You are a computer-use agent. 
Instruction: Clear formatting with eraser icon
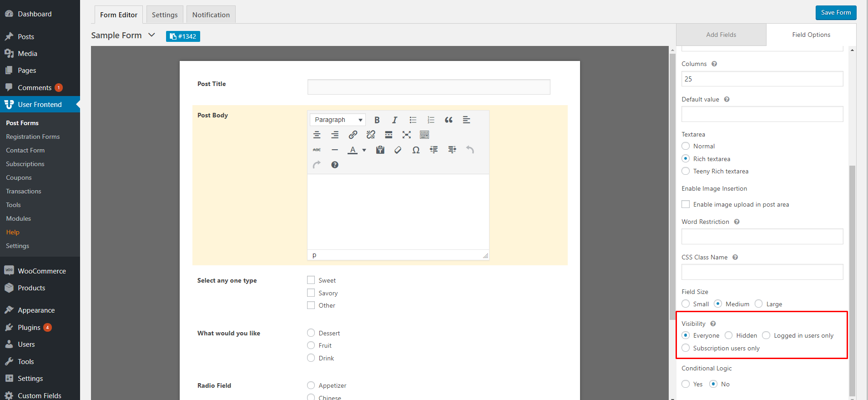tap(398, 150)
